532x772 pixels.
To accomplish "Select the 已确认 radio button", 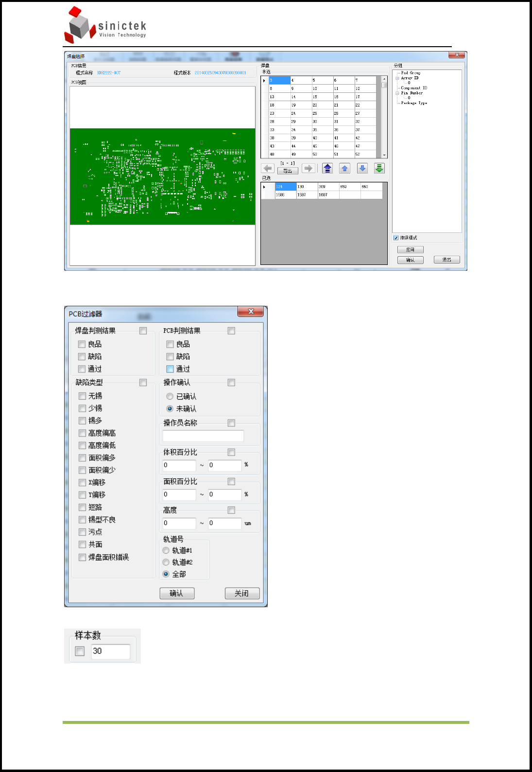I will (170, 396).
